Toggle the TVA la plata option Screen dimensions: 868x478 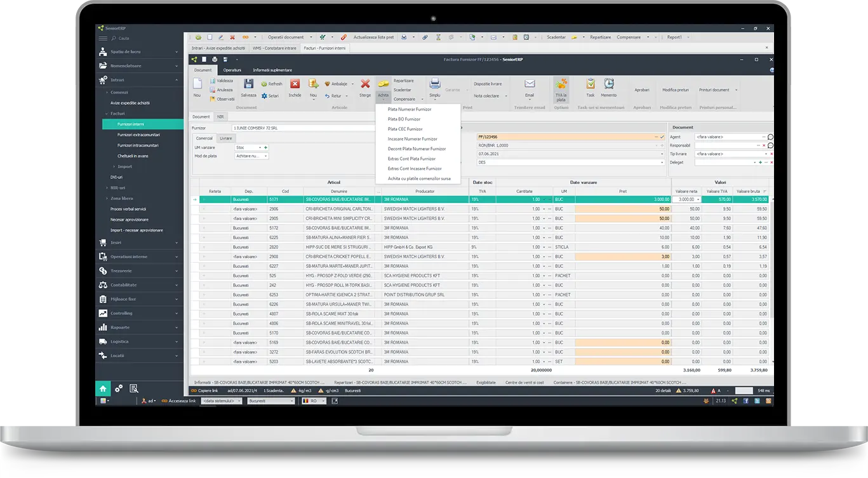(561, 89)
